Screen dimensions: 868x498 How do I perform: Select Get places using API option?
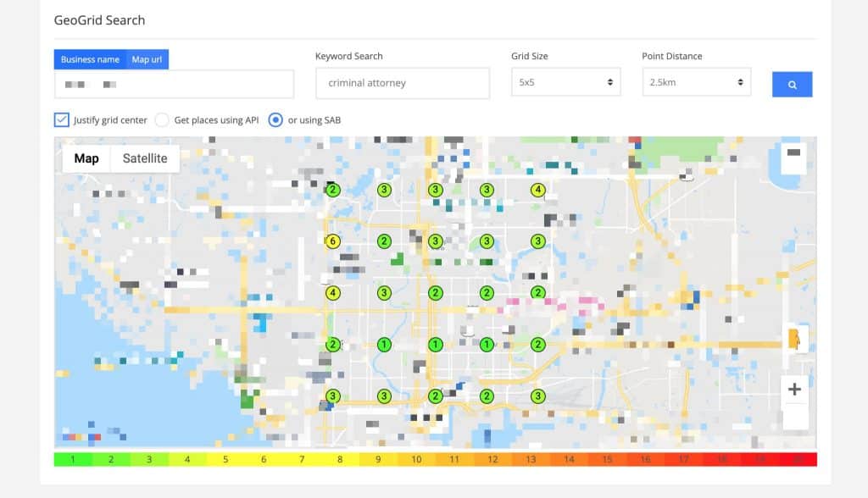pos(162,120)
